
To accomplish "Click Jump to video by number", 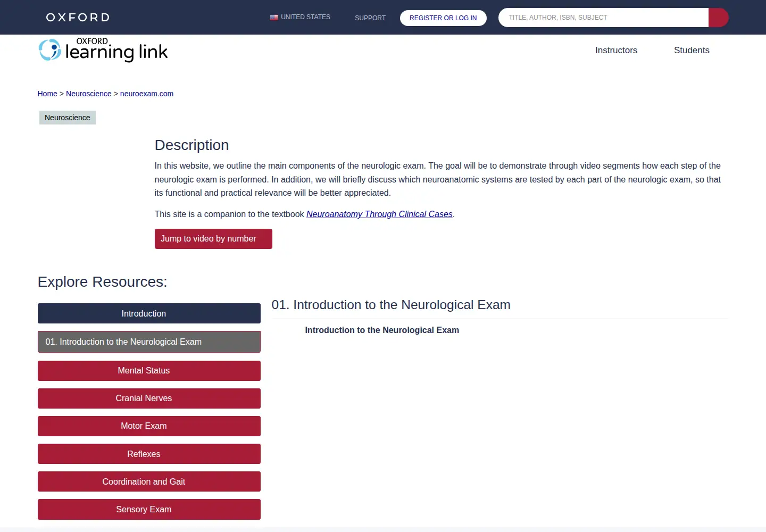I will coord(213,239).
